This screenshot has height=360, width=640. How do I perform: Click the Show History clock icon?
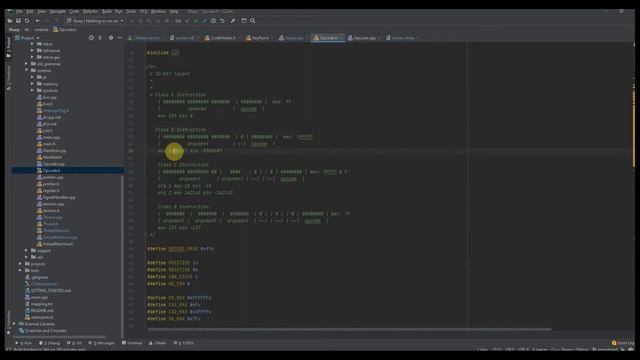(213, 21)
